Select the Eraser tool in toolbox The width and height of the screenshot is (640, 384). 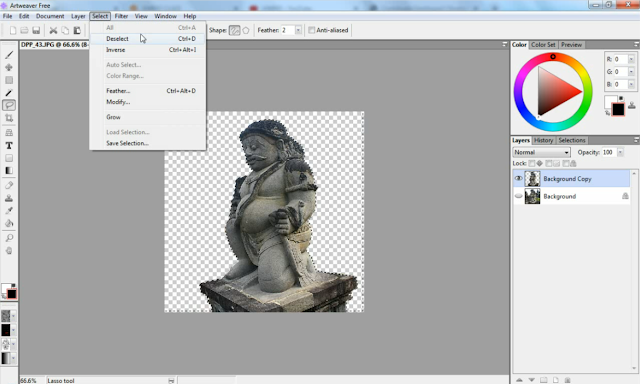(9, 185)
